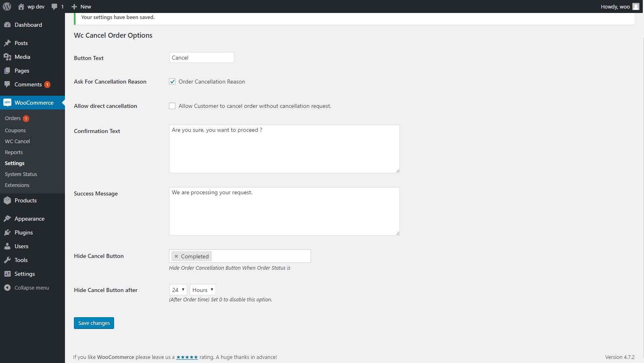Click the Comments speech bubble icon in sidebar
Viewport: 644px width, 363px height.
tap(7, 84)
